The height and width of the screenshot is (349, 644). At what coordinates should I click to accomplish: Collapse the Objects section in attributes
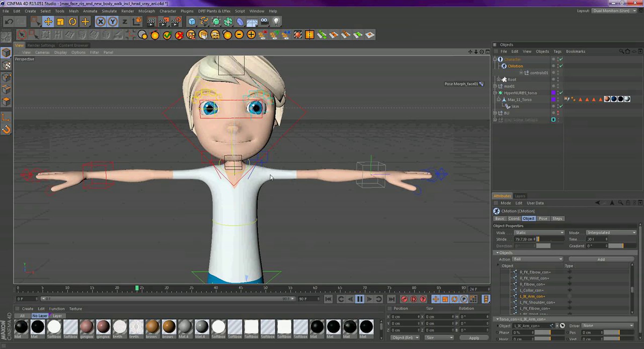[497, 253]
